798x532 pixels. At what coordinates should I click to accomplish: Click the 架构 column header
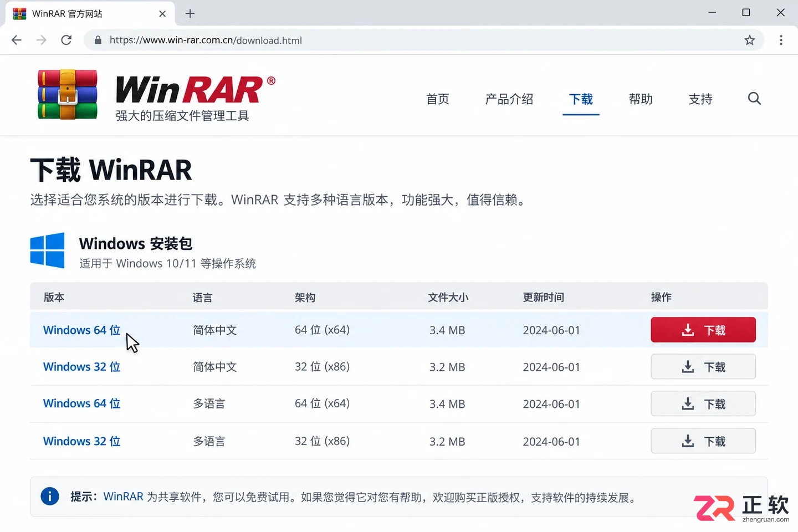tap(305, 298)
